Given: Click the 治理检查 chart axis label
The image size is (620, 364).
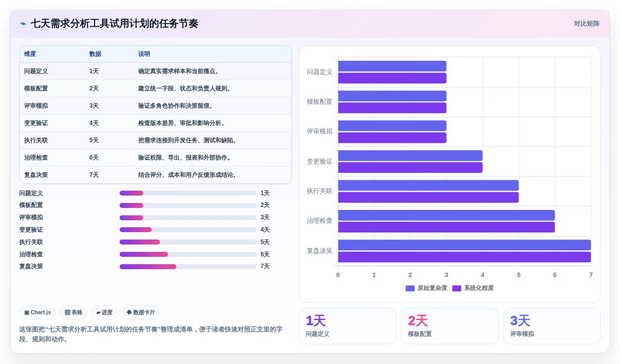Looking at the screenshot, I should tap(320, 221).
